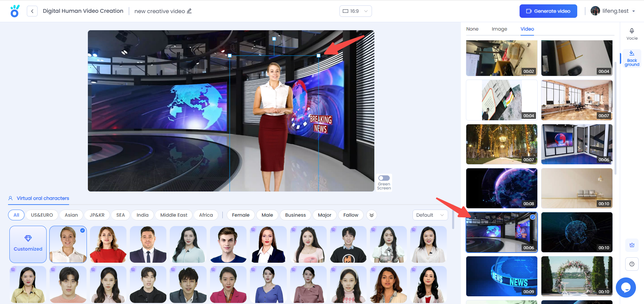The width and height of the screenshot is (644, 304).
Task: Click the top rotation handle on avatar
Action: 274,39
